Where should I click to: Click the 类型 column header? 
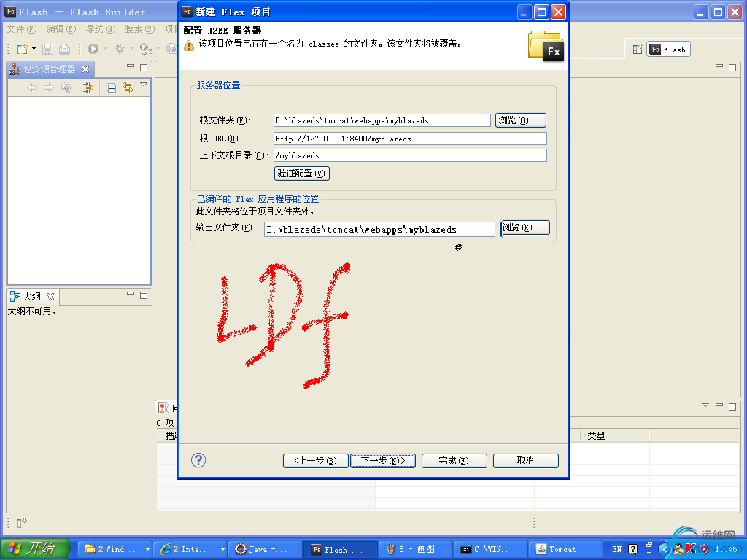[x=614, y=435]
